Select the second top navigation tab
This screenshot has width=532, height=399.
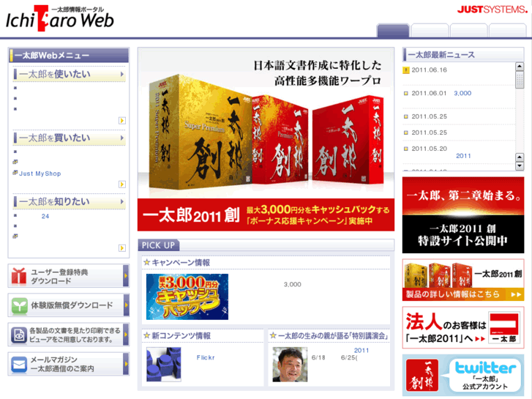[x=430, y=31]
